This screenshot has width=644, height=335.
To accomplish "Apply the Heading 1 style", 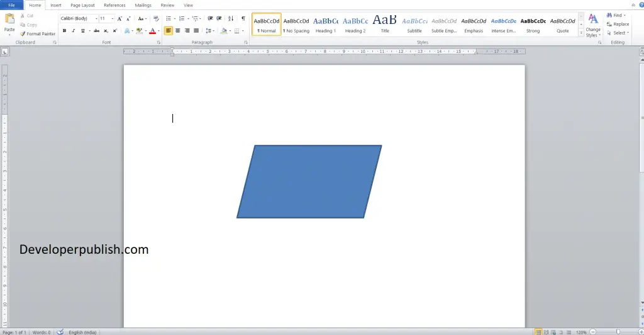I will (x=326, y=25).
